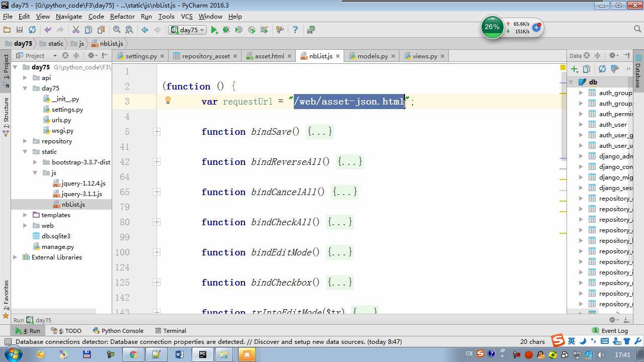644x362 pixels.
Task: Click the add data source plus icon
Action: point(574,69)
